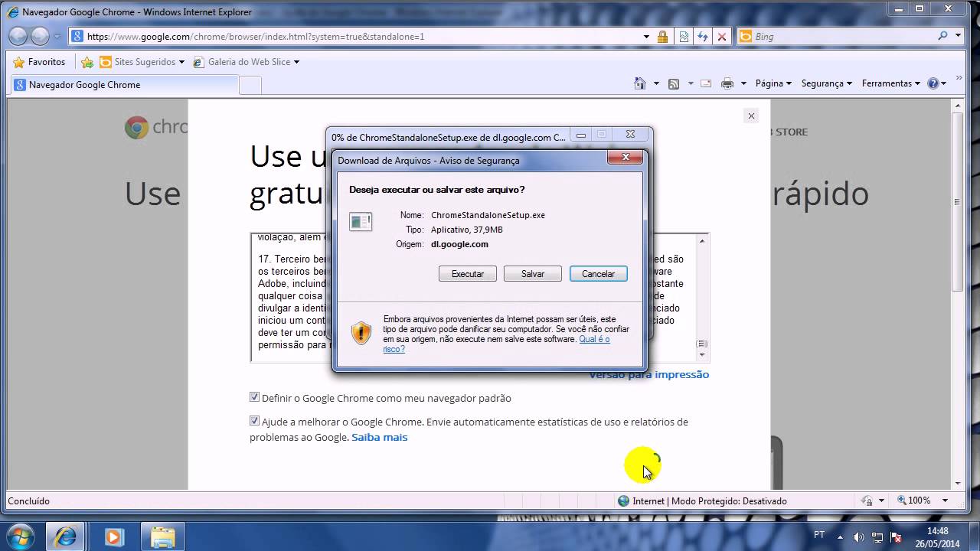Click the IE back navigation button
980x551 pixels.
[18, 36]
